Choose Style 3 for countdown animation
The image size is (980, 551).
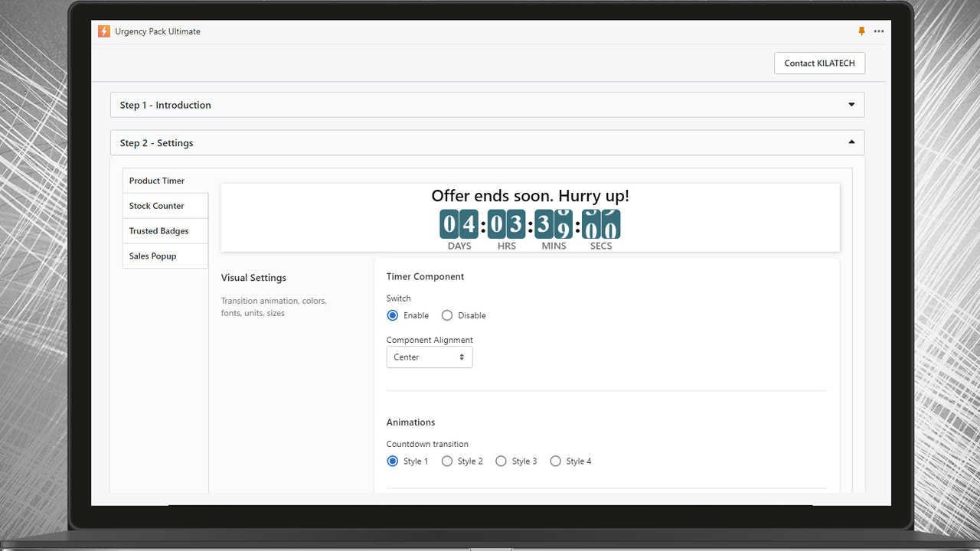click(501, 461)
